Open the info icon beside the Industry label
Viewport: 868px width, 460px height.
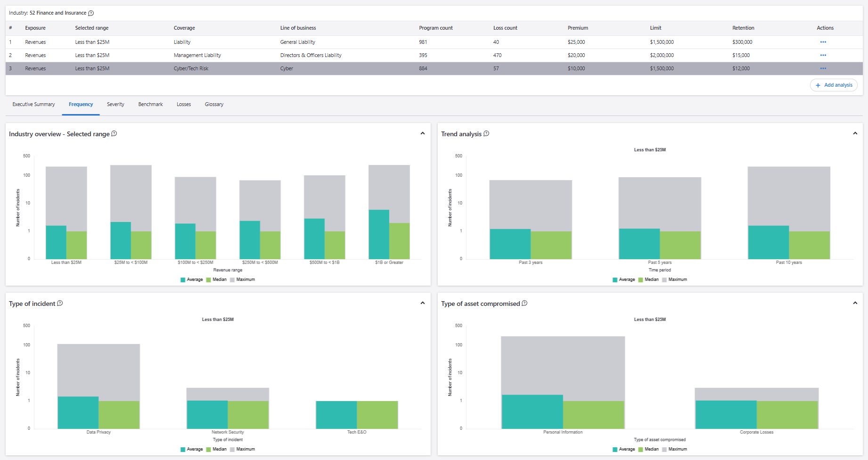coord(91,13)
